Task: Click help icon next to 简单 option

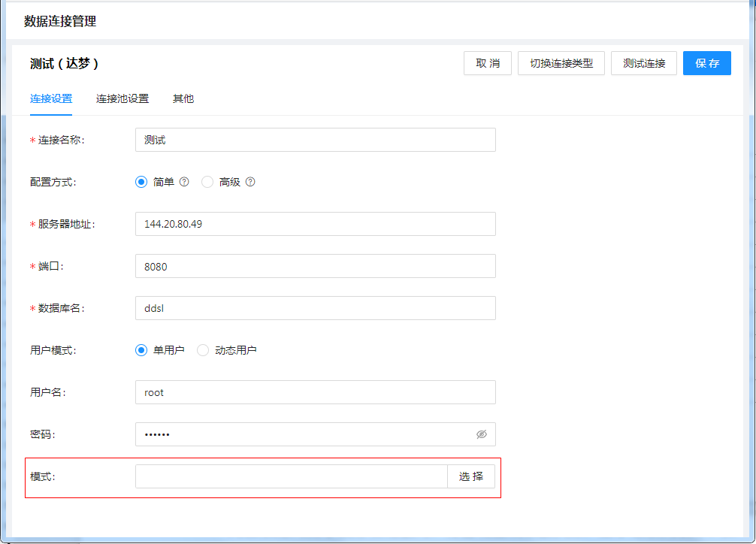Action: tap(184, 182)
